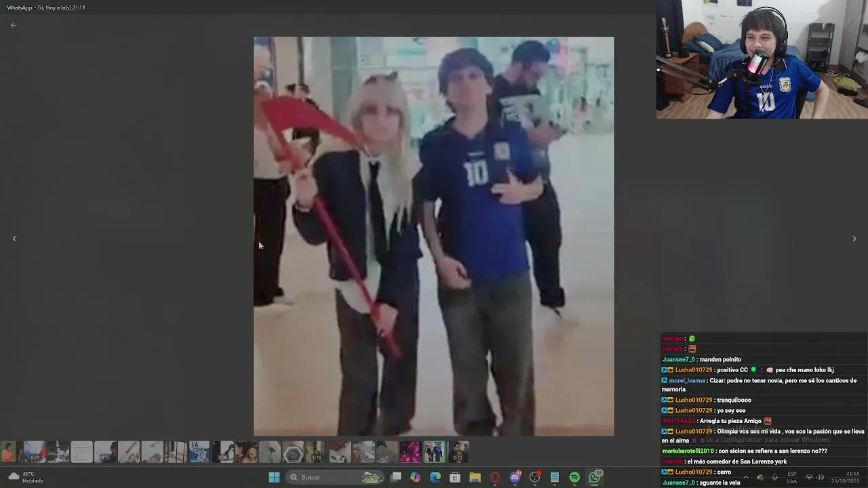
Task: Select the highlighted current photo thumbnail
Action: pyautogui.click(x=434, y=452)
